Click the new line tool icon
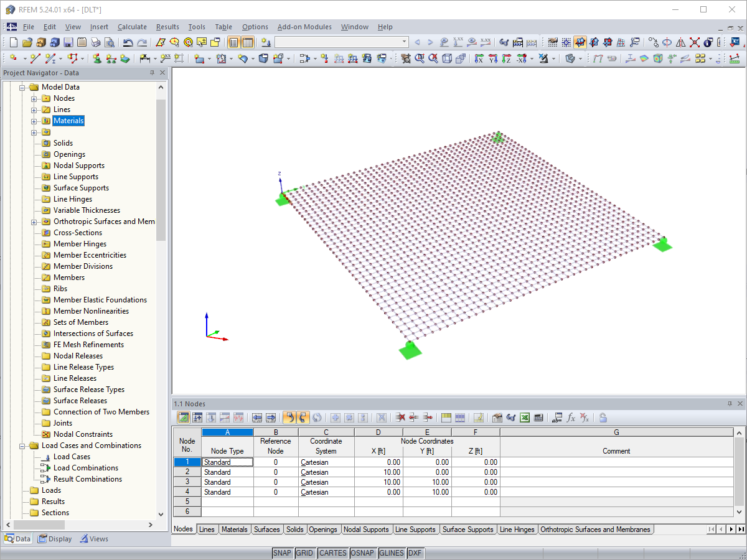This screenshot has height=560, width=747. coord(35,58)
